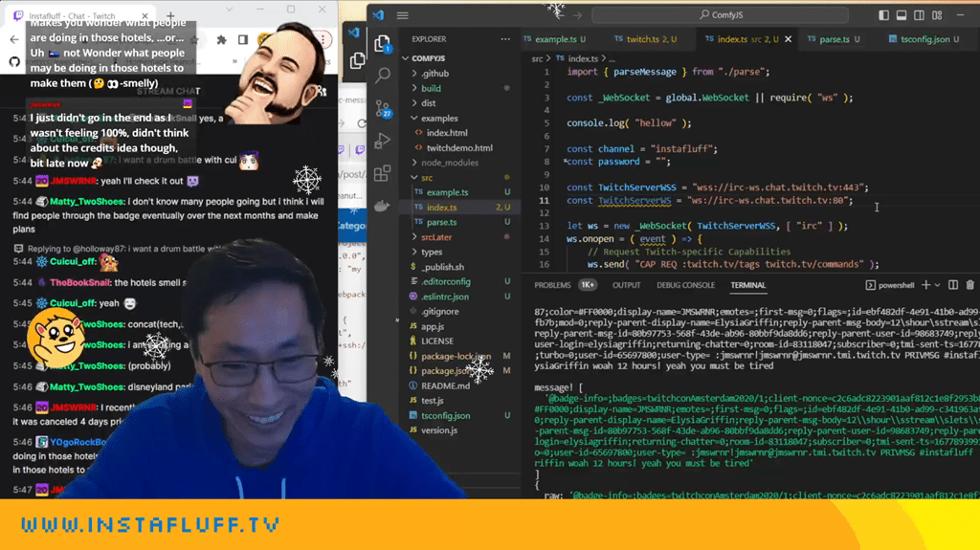This screenshot has height=550, width=980.
Task: Click TheBookSnail username in chat
Action: click(x=80, y=282)
